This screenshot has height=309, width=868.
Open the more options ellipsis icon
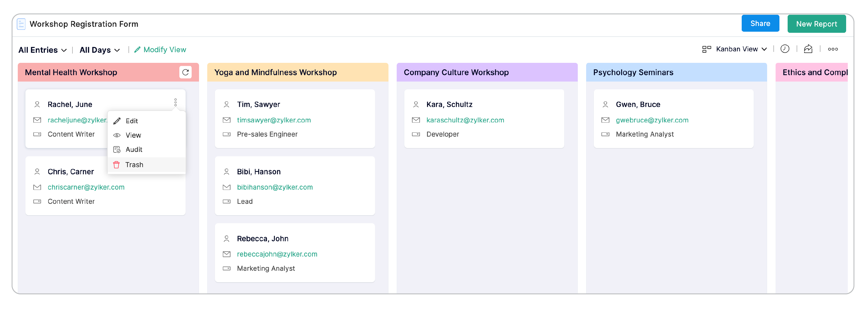click(833, 49)
